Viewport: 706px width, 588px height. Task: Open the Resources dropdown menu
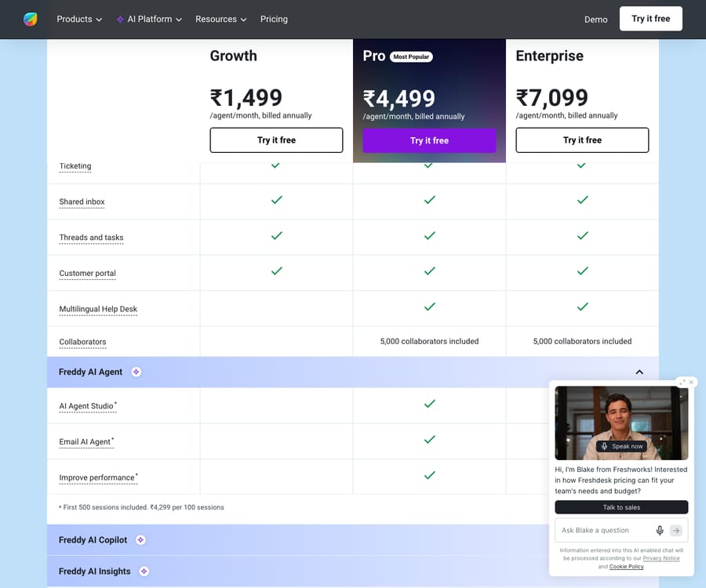coord(220,20)
